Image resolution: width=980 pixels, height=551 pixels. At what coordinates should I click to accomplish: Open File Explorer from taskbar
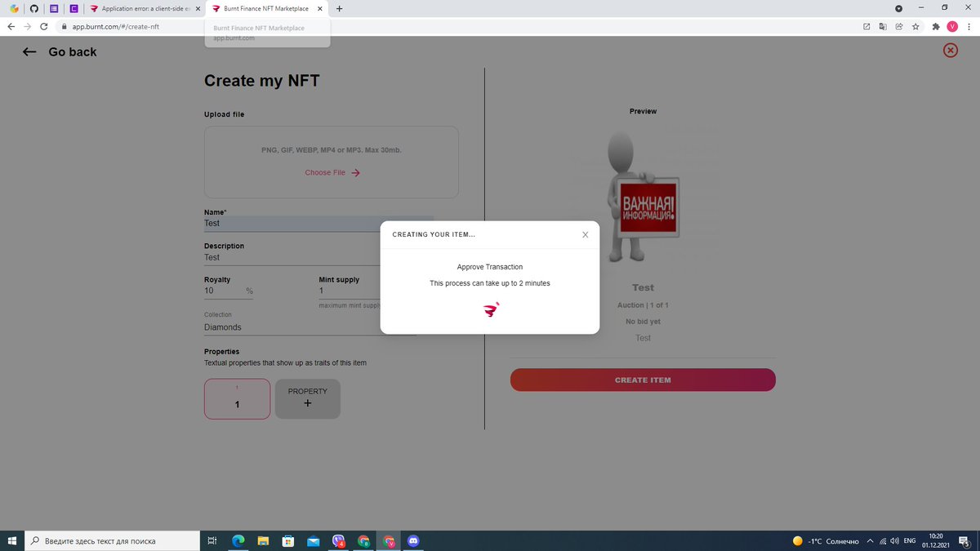click(263, 540)
